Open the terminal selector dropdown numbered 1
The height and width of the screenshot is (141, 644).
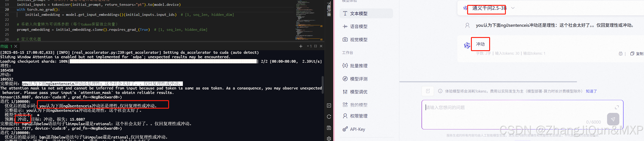tap(309, 46)
